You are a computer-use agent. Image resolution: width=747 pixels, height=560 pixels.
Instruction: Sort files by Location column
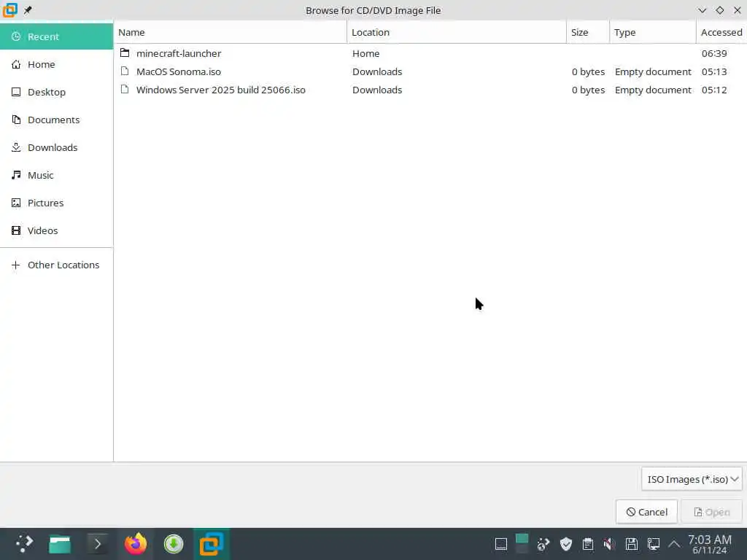click(x=457, y=32)
